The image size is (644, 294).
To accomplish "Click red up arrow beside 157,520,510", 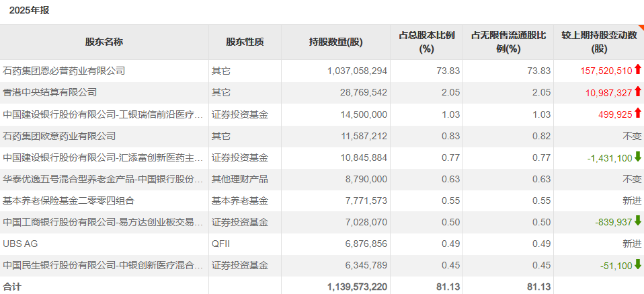I will (x=637, y=69).
